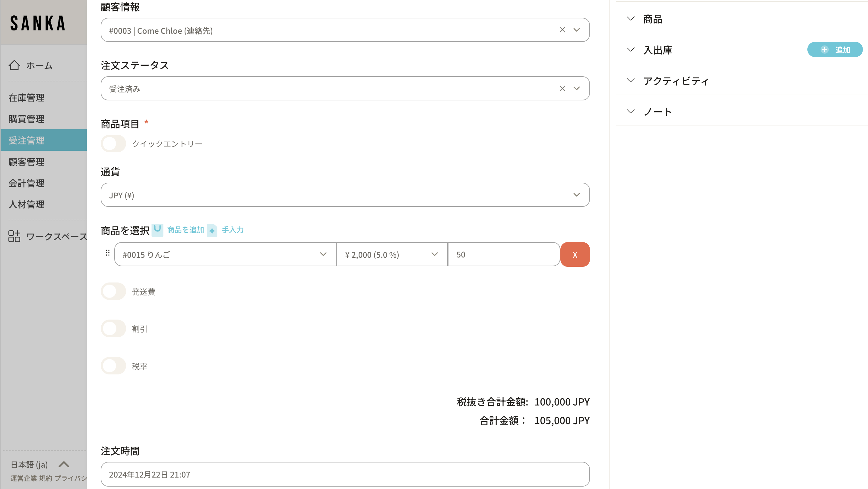Click the 商品を追加 icon
Screen dimensions: 868x489
pos(157,230)
